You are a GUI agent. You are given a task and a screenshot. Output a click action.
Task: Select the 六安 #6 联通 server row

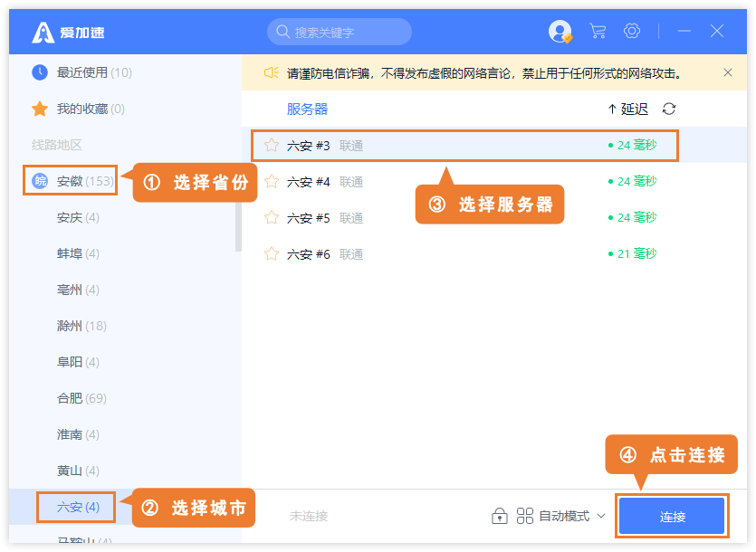494,254
